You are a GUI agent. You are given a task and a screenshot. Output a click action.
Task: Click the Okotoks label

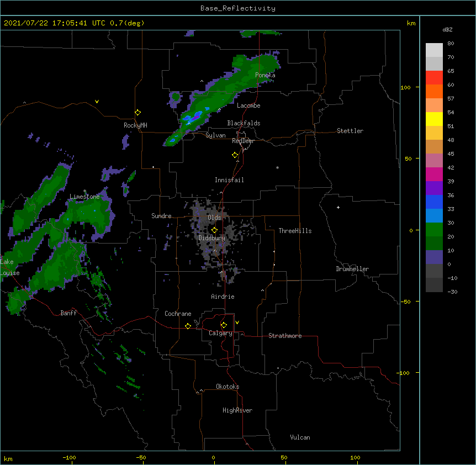(228, 387)
